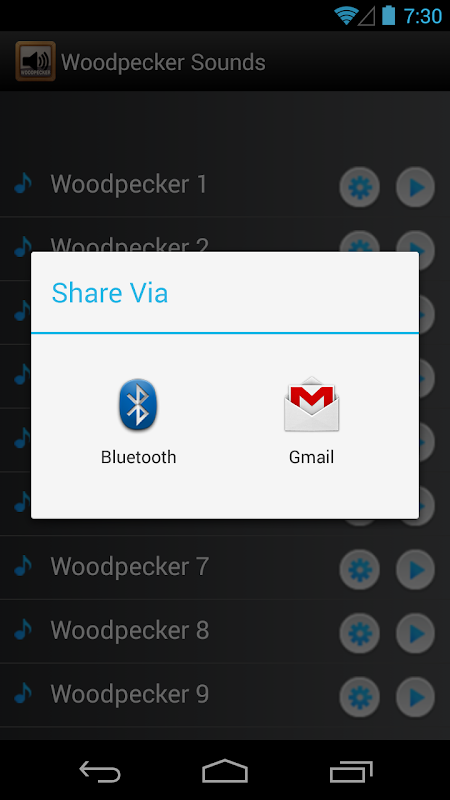Image resolution: width=450 pixels, height=800 pixels.
Task: Share via the Gmail icon
Action: pos(311,405)
